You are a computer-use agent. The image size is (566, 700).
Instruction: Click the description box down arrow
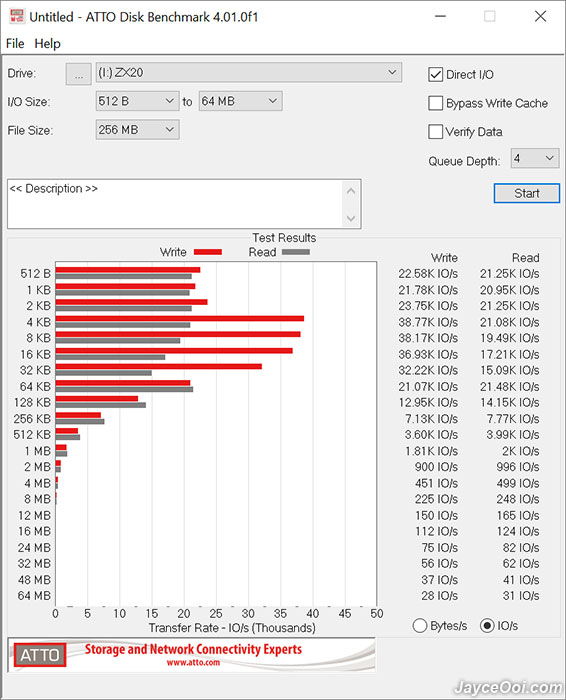click(x=351, y=218)
